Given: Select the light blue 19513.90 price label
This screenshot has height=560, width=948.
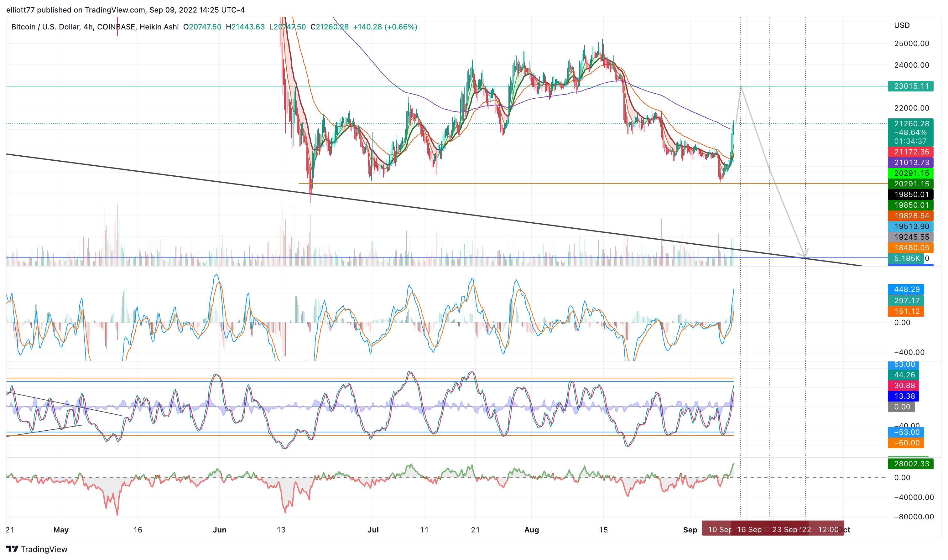Looking at the screenshot, I should pos(910,226).
